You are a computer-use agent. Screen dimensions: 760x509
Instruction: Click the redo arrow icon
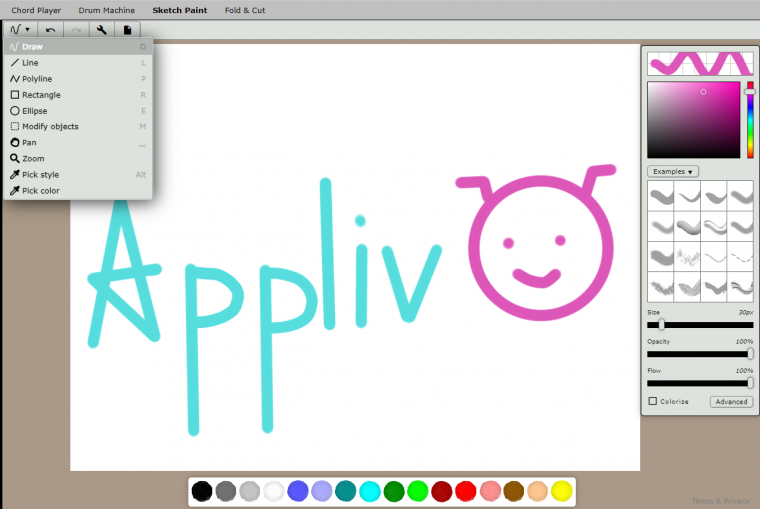point(76,30)
